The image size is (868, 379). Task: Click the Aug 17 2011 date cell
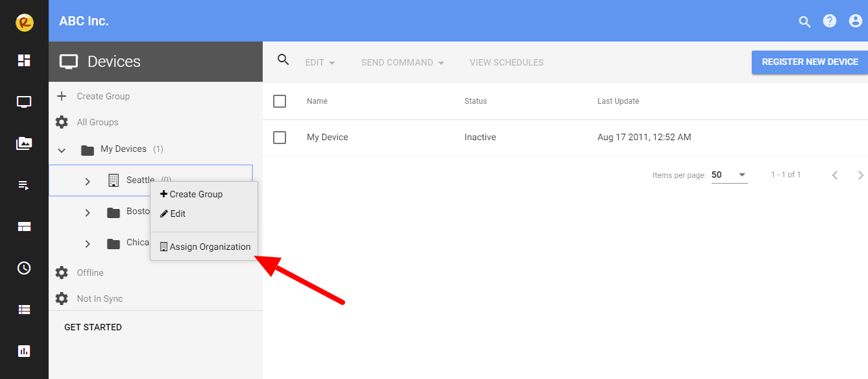pos(644,138)
